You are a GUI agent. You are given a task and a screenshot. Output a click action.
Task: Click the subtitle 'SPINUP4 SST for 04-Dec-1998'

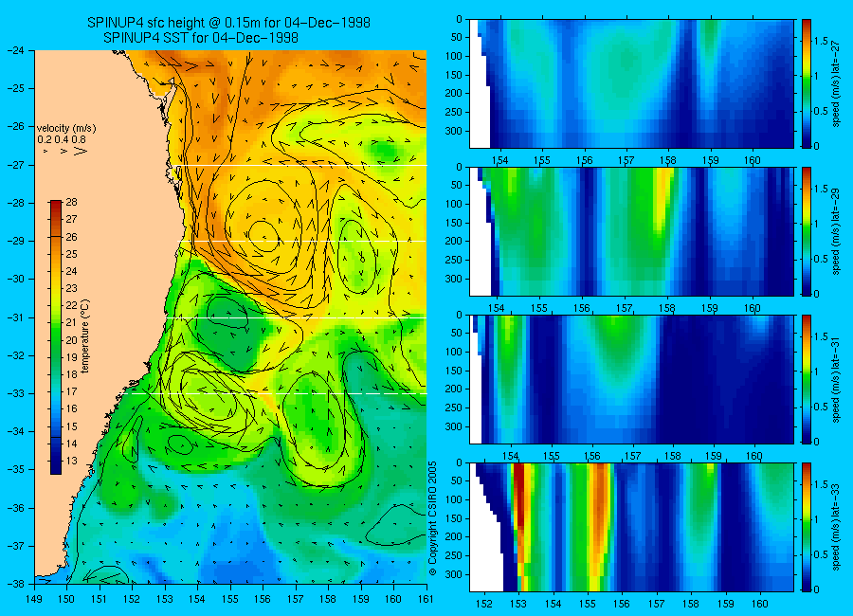pos(201,38)
